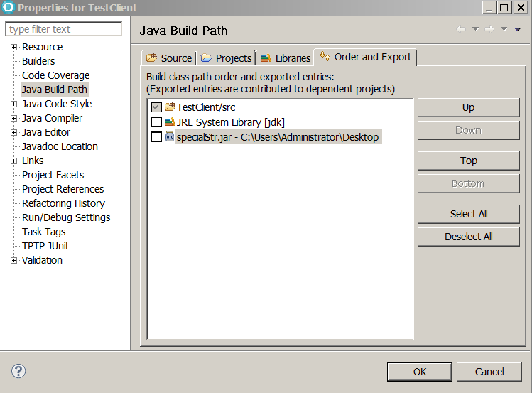Viewport: 532px width, 393px height.
Task: Check the JRE System Library checkbox
Action: coord(156,122)
